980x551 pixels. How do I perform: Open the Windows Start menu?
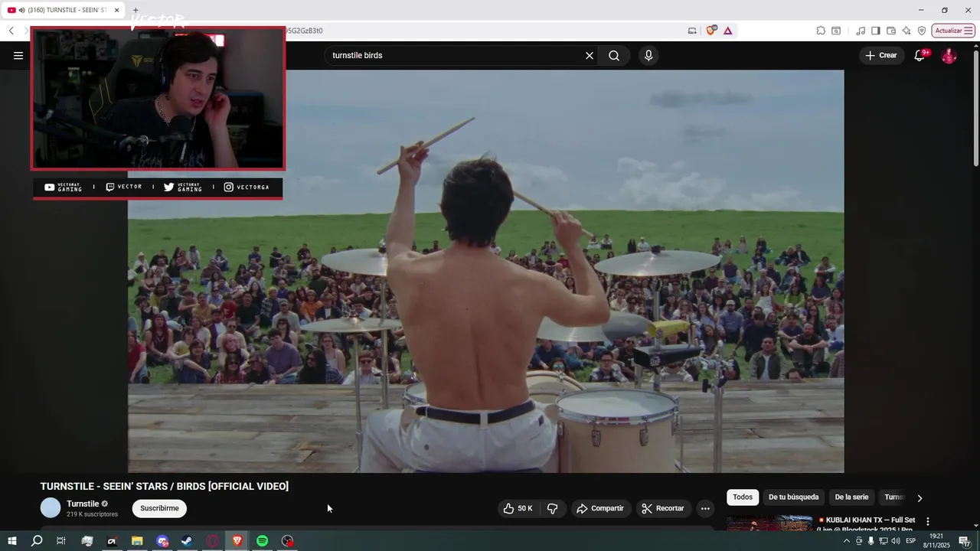[11, 541]
